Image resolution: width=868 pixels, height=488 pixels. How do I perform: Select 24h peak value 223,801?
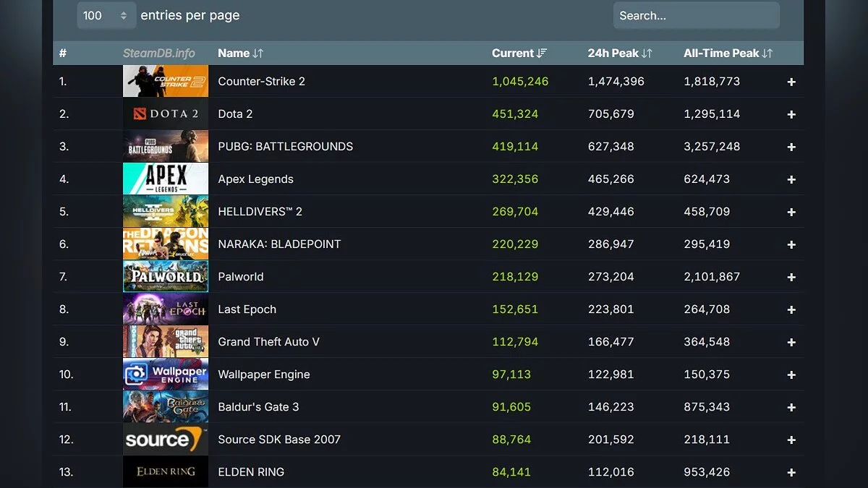(x=610, y=309)
